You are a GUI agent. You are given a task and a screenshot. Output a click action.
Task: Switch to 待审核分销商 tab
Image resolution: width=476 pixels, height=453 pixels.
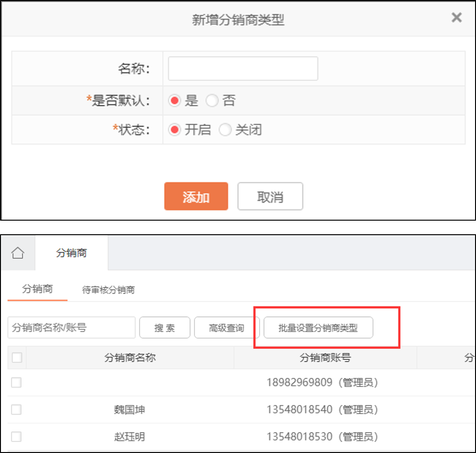pos(108,290)
